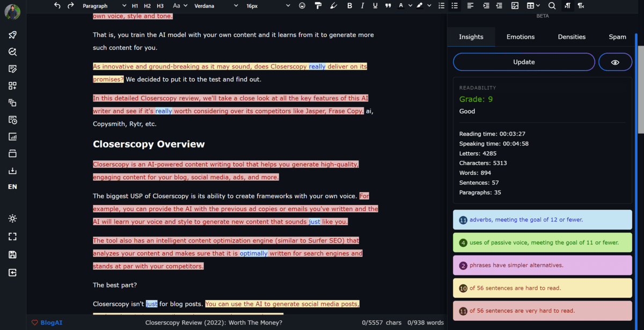Switch to the Densities tab
The height and width of the screenshot is (330, 644).
point(572,37)
